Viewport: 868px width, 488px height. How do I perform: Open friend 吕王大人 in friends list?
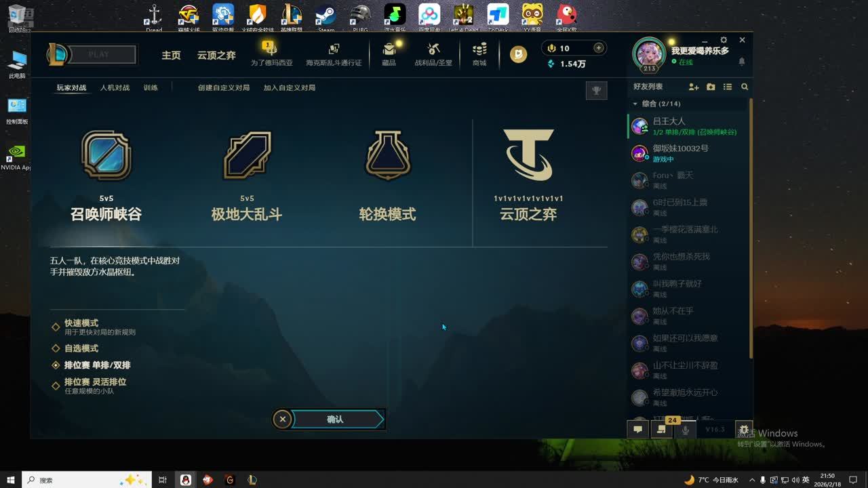tap(687, 126)
